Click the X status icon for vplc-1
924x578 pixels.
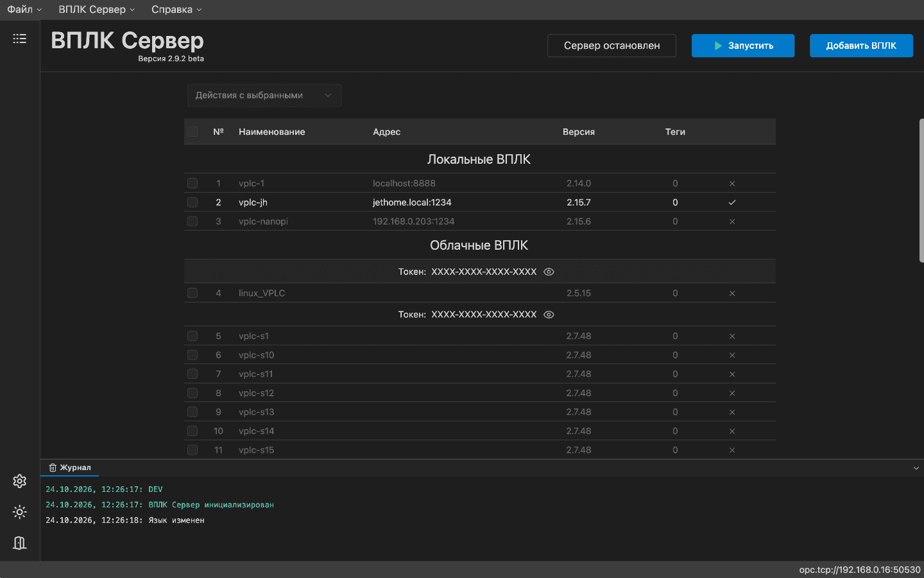pos(732,184)
